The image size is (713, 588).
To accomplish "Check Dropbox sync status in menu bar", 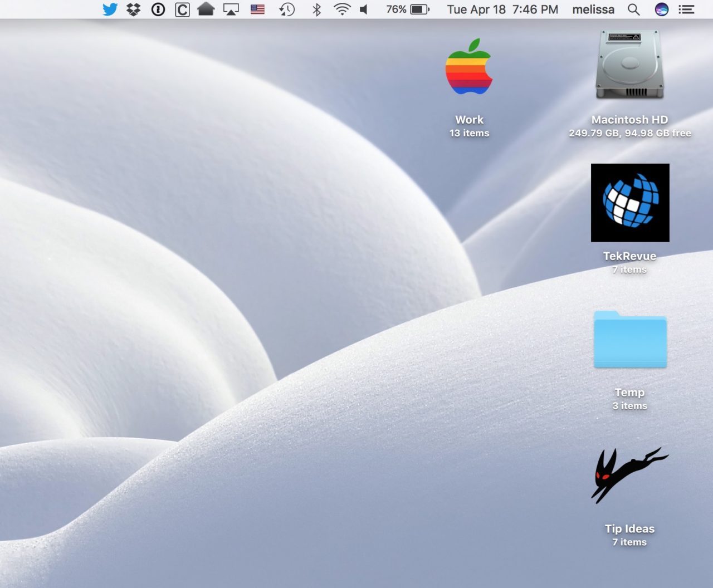I will pos(133,9).
